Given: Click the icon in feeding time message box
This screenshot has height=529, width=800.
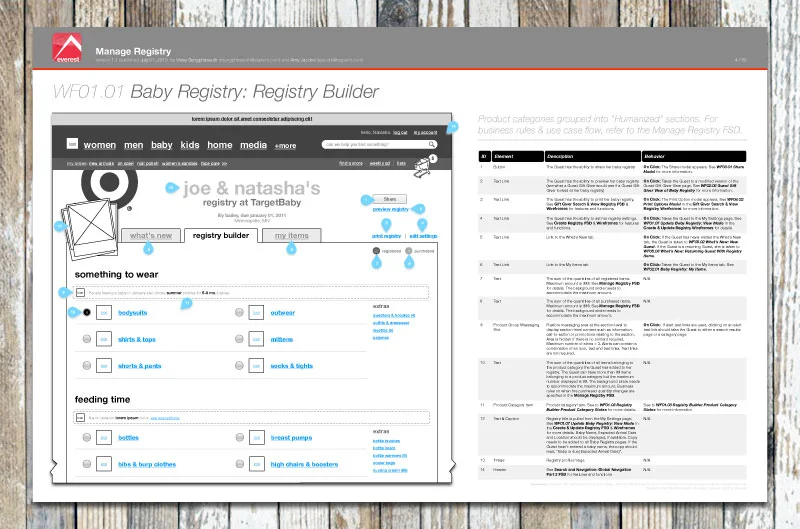Looking at the screenshot, I should pyautogui.click(x=80, y=418).
